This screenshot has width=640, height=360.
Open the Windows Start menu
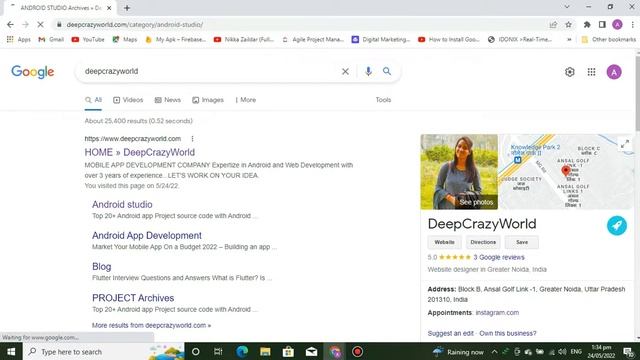11,351
